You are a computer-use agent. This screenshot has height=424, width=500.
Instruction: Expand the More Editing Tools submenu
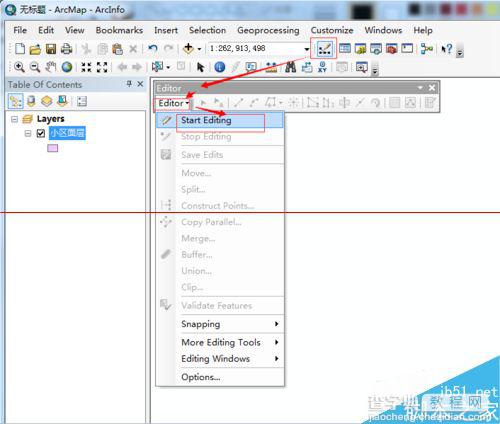pos(277,342)
